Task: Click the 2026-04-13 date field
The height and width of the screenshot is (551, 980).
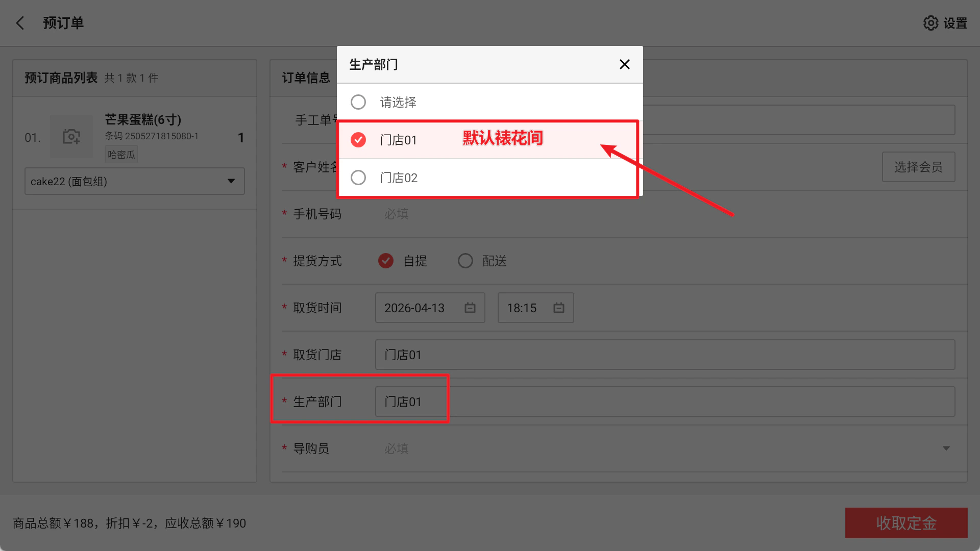Action: (430, 308)
